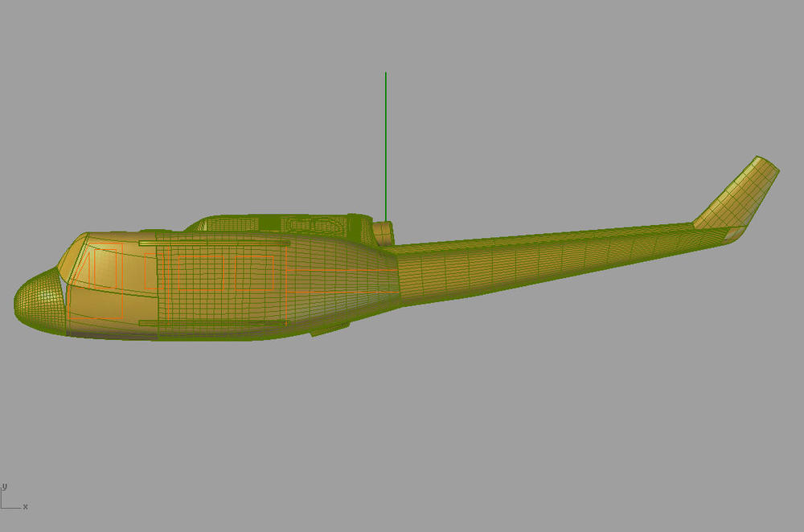Select the rotor mast base cylinder
The width and height of the screenshot is (804, 532).
[382, 231]
